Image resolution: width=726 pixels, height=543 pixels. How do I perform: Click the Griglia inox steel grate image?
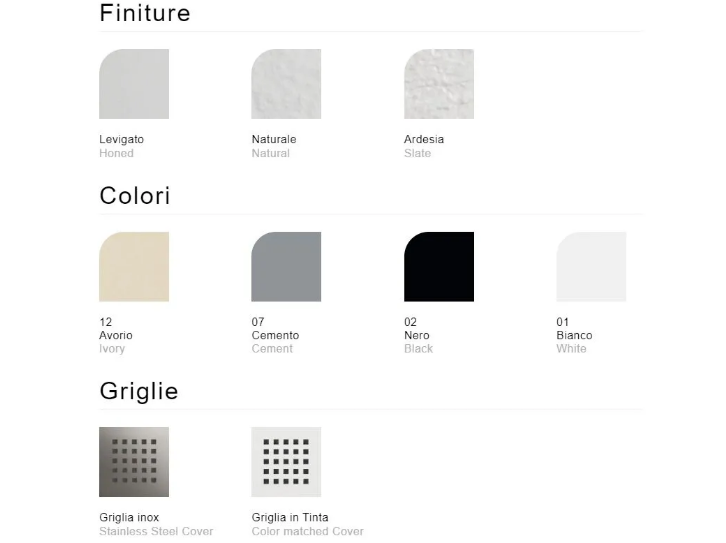[x=134, y=462]
